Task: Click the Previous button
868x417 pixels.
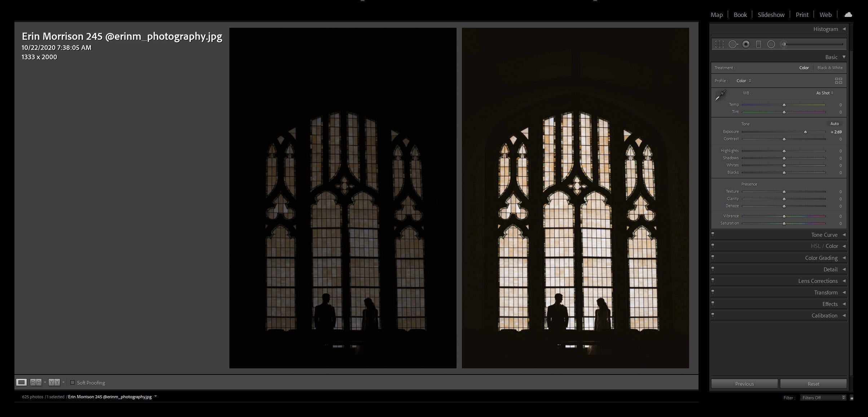Action: click(745, 383)
